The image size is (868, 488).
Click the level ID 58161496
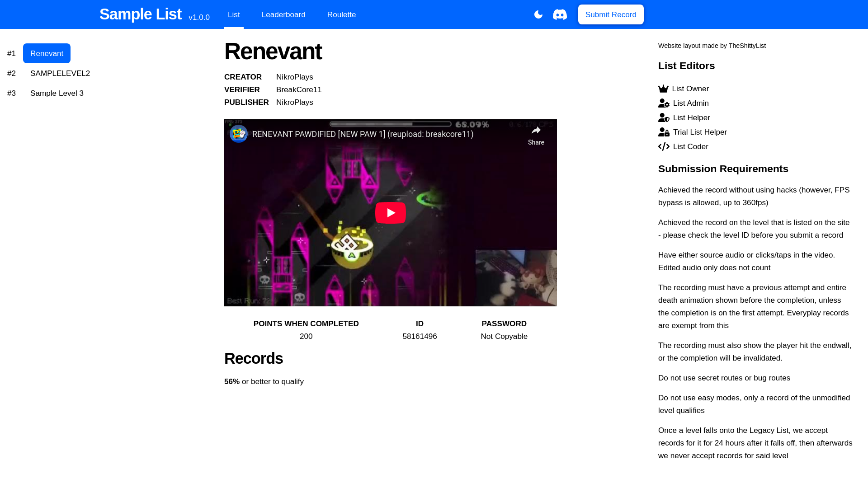pyautogui.click(x=420, y=337)
